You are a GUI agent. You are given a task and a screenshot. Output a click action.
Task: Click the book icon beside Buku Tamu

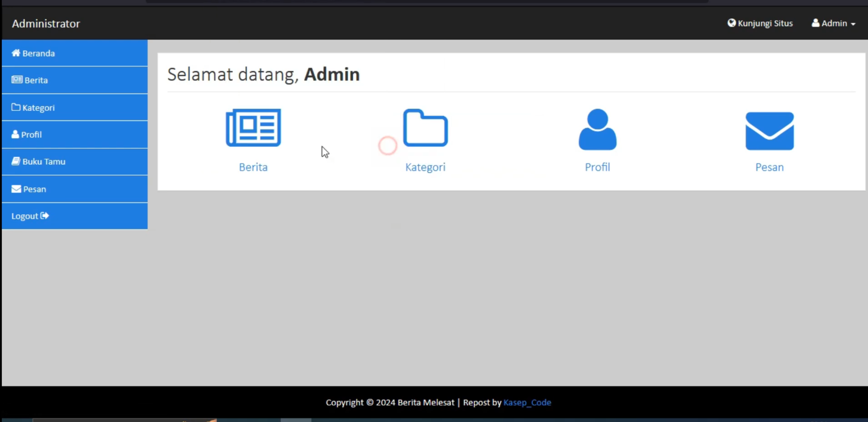(x=16, y=161)
